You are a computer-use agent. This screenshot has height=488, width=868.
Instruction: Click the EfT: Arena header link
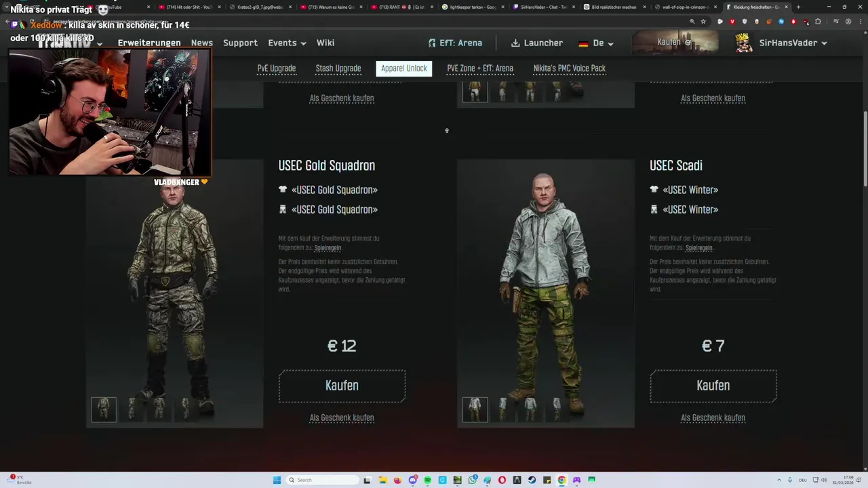pyautogui.click(x=456, y=43)
